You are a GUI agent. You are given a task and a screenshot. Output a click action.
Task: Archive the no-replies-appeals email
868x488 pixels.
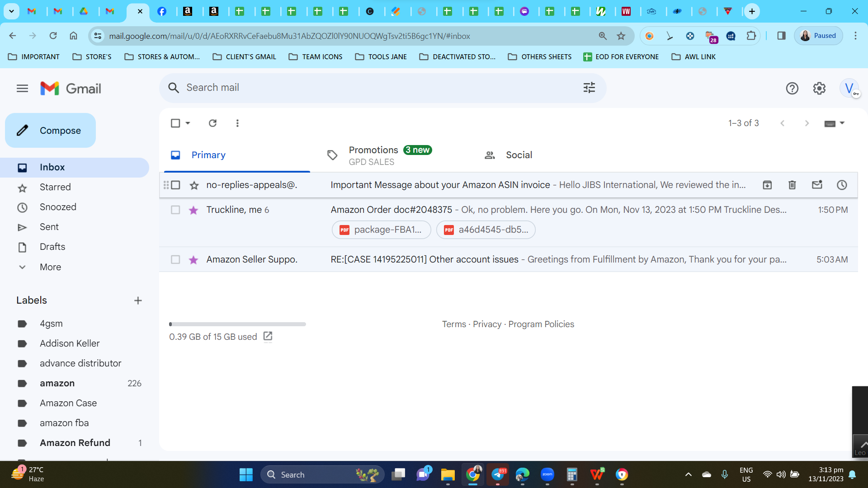click(767, 185)
